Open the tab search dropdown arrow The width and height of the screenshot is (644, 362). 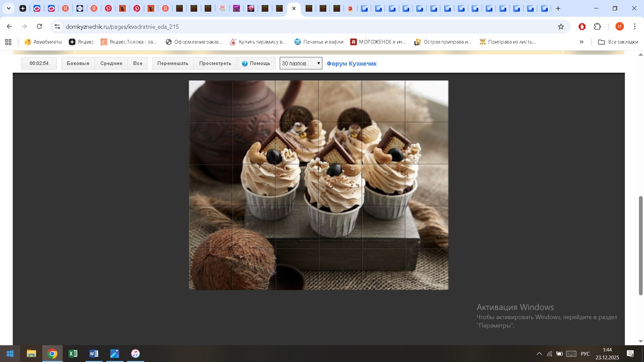[x=9, y=8]
